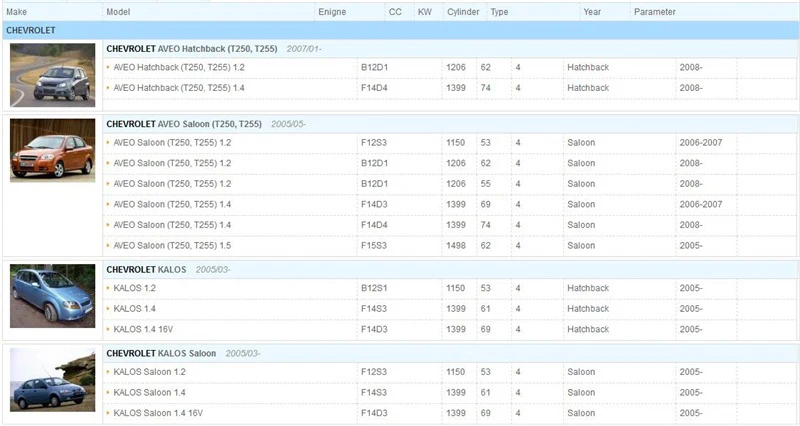
Task: Open the KALOS Saloon car thumbnail
Action: pos(53,380)
